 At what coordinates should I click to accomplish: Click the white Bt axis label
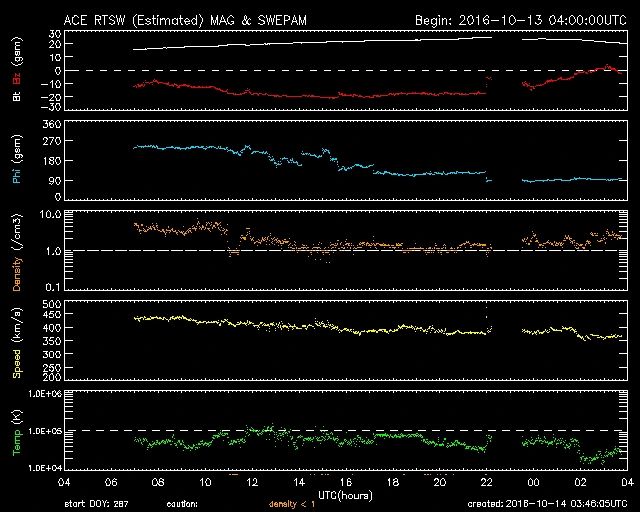pyautogui.click(x=16, y=97)
